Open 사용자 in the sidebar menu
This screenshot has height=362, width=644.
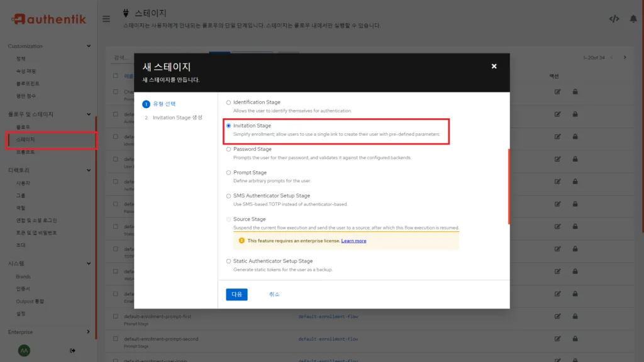click(x=23, y=183)
